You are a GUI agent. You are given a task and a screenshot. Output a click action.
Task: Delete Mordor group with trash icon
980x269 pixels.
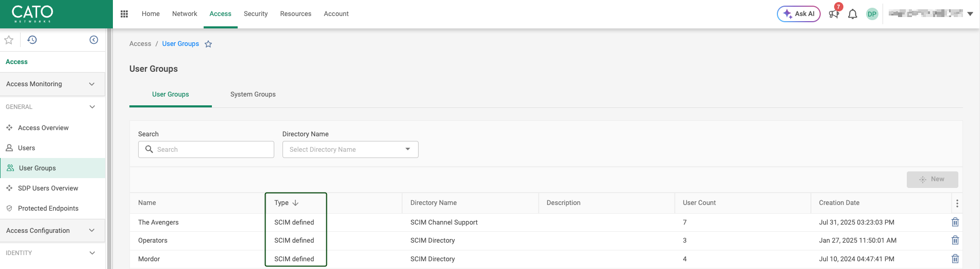click(x=955, y=259)
